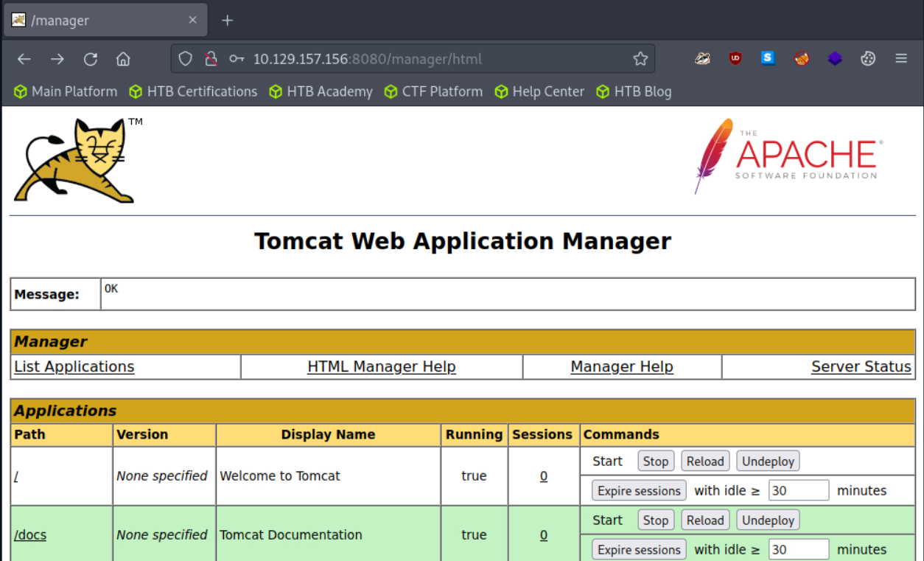Open the Firefox hamburger menu
The image size is (924, 561).
coord(901,58)
